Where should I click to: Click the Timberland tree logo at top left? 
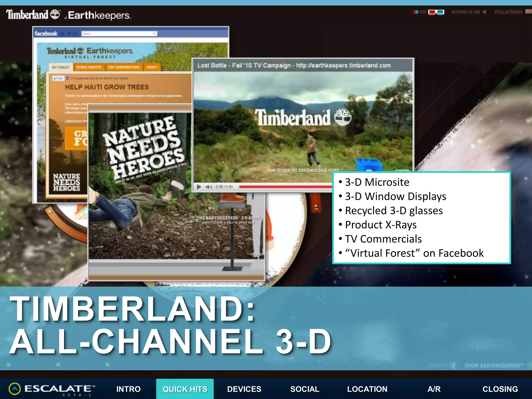point(55,14)
